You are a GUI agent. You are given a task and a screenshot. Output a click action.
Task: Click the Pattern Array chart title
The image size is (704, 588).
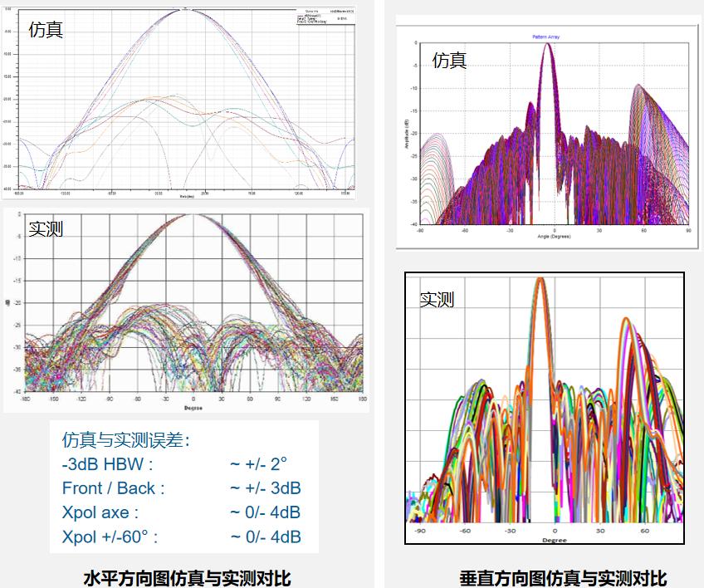coord(546,37)
